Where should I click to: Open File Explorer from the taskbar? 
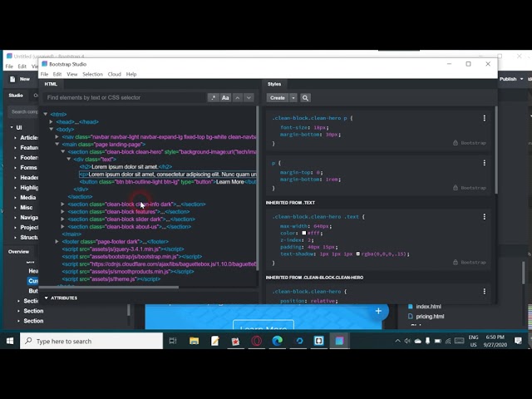[x=194, y=341]
